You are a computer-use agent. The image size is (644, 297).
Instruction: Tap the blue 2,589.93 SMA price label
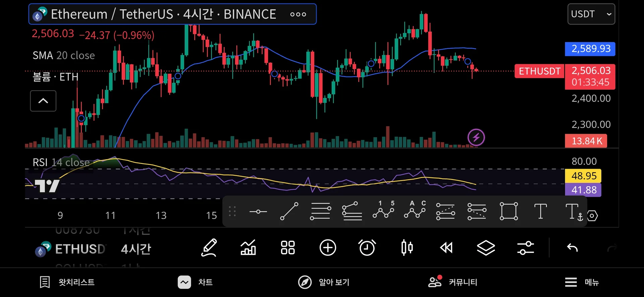pos(590,49)
